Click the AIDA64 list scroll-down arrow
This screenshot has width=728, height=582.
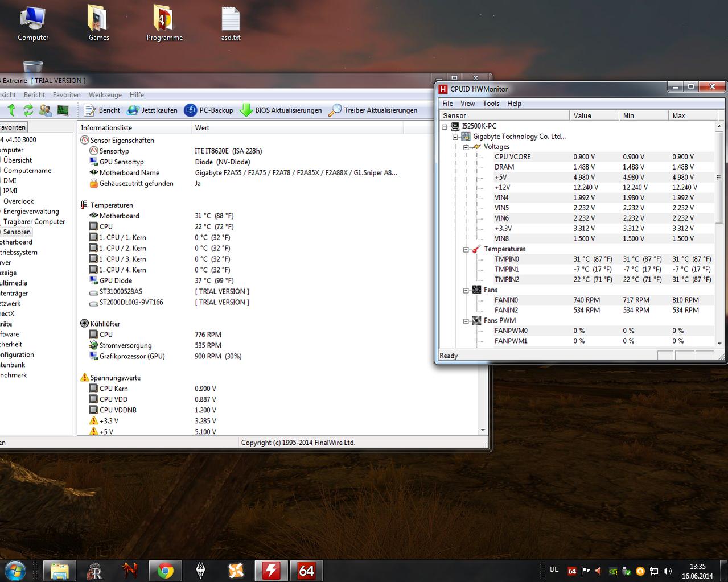point(483,431)
